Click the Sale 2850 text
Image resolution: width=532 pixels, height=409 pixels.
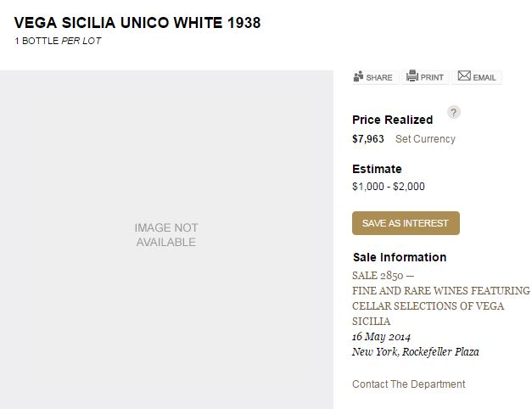click(x=383, y=276)
